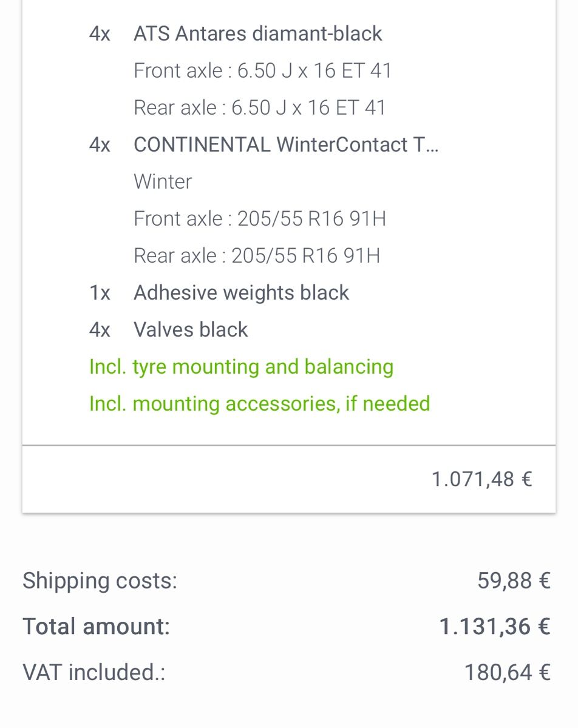Screen dimensions: 578x728
Task: Open the green tyre mounting and balancing note
Action: pos(241,367)
